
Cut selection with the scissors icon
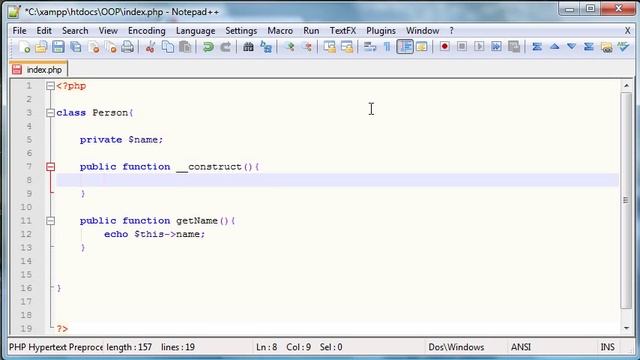pyautogui.click(x=150, y=47)
